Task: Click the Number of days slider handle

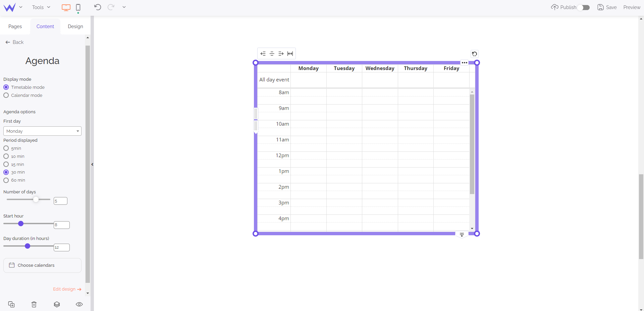Action: [x=36, y=199]
